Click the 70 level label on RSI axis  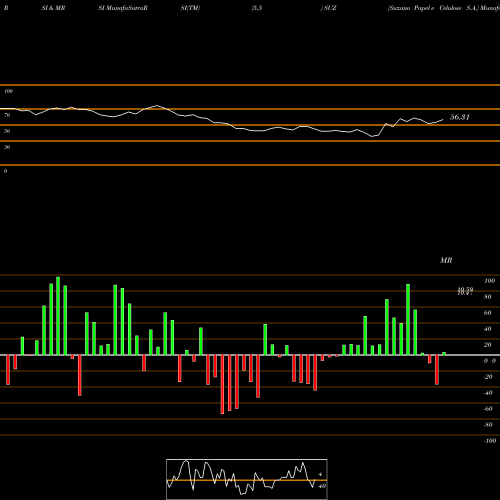(x=7, y=115)
